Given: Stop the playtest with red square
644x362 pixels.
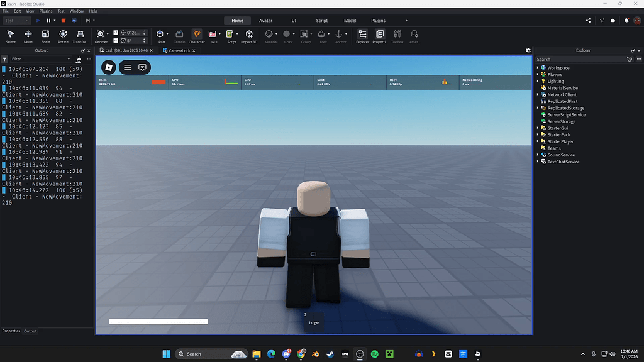Looking at the screenshot, I should click(x=64, y=21).
